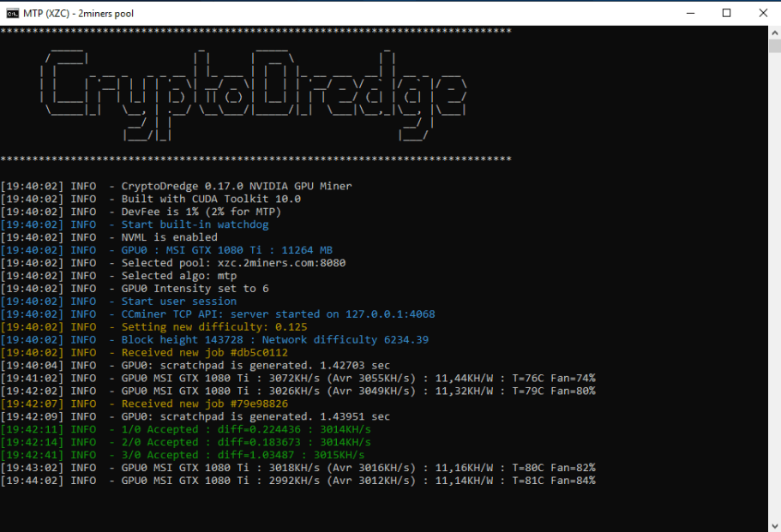The width and height of the screenshot is (781, 532).
Task: Click the "Block height 143728" line
Action: [274, 340]
